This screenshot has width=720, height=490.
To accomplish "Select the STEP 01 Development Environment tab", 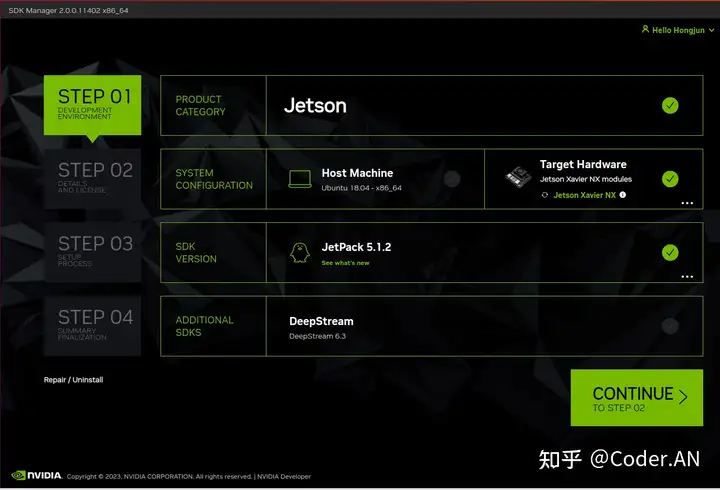I will click(92, 105).
